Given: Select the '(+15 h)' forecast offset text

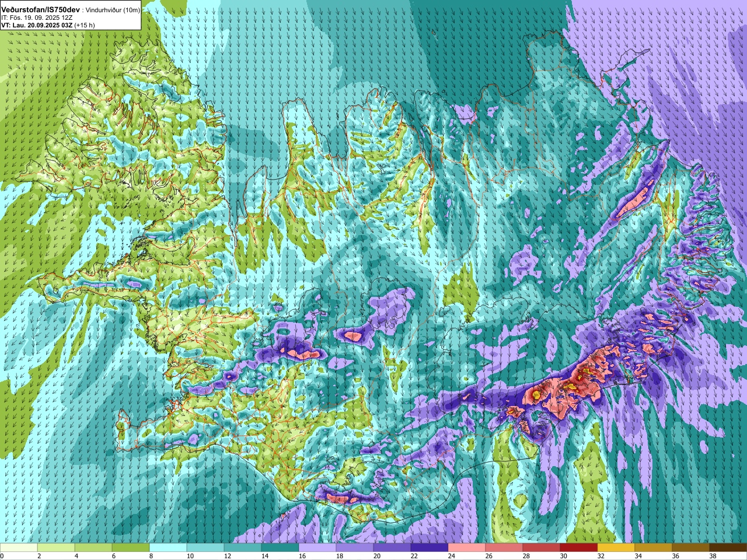Looking at the screenshot, I should (85, 25).
